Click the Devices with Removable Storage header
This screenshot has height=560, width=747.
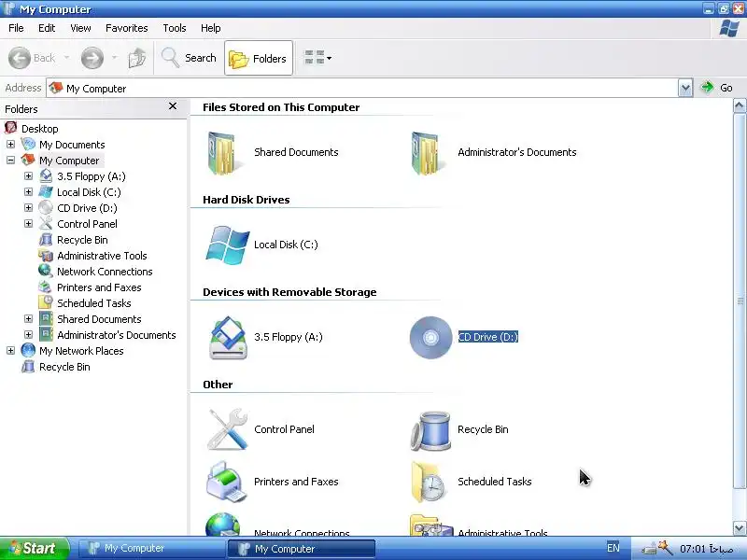(289, 292)
